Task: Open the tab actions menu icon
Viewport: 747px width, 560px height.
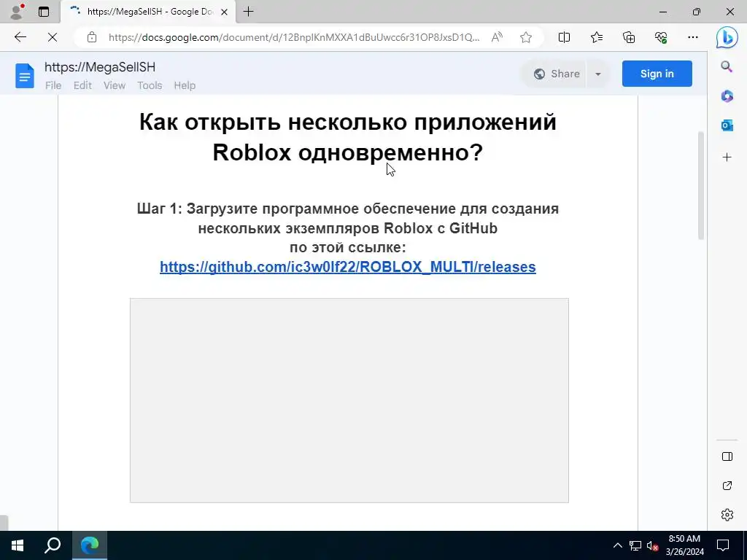Action: [44, 12]
